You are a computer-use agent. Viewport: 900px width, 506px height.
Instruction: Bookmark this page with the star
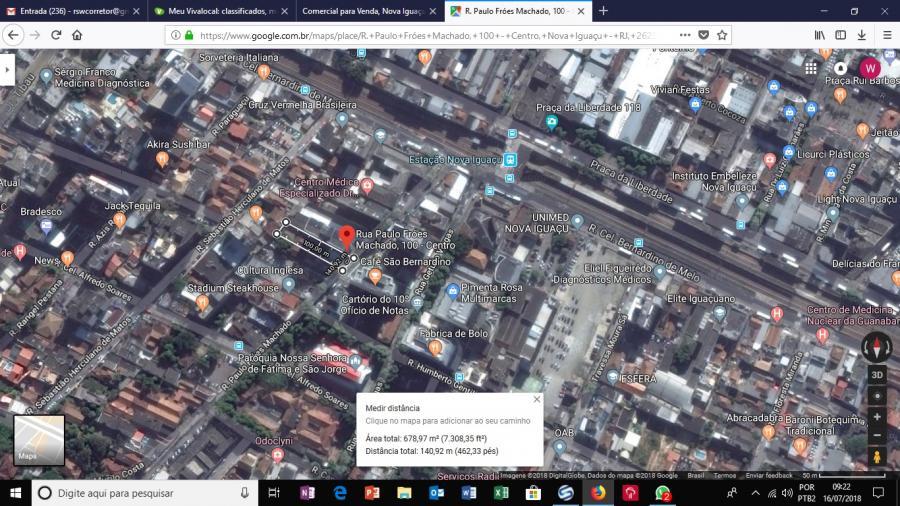point(722,34)
